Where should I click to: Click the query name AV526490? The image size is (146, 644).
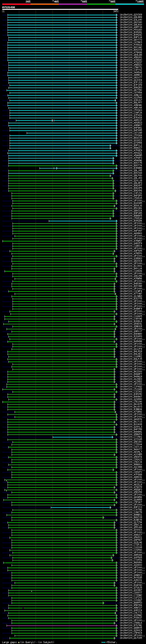8,8
